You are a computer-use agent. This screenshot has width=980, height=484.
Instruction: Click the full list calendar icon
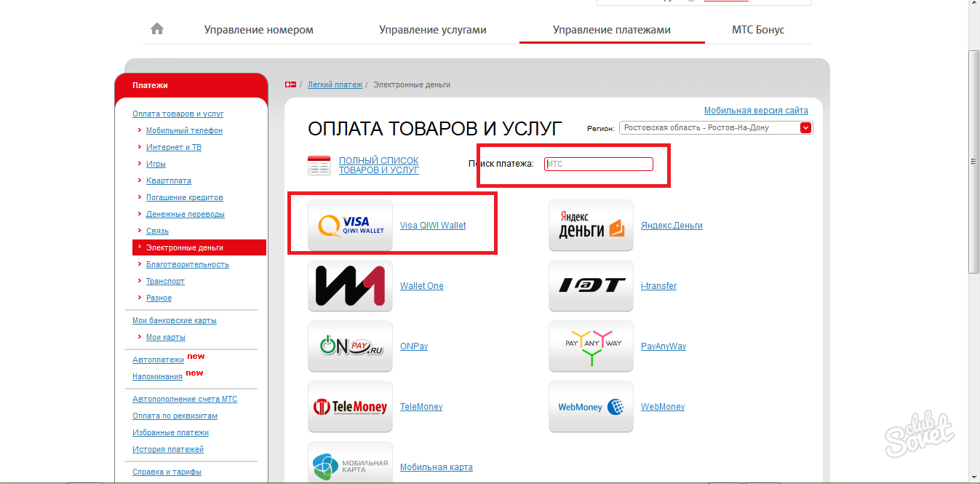pos(319,165)
